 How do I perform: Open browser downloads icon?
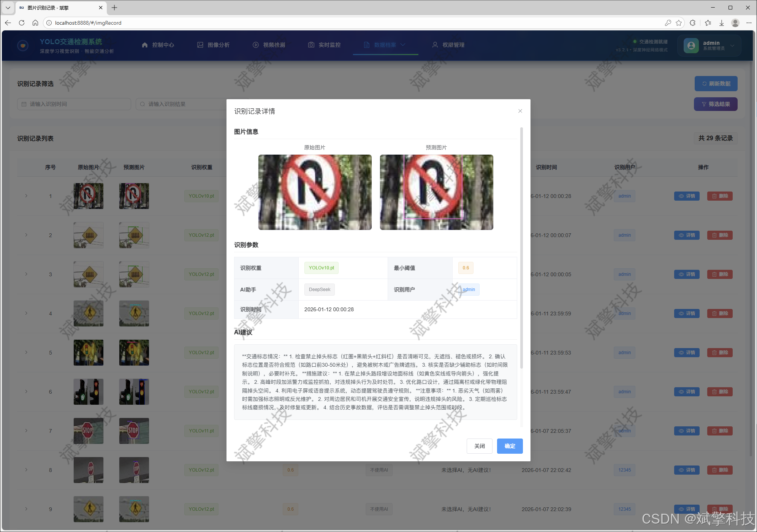[722, 23]
